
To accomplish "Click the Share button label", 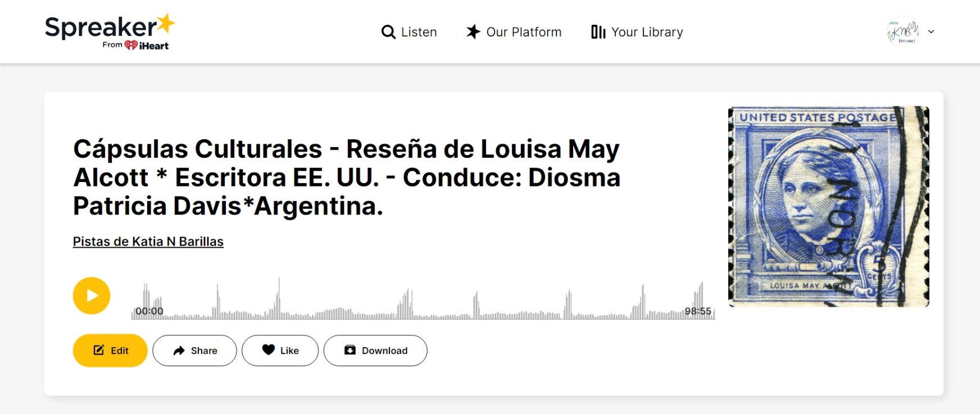I will [x=204, y=351].
